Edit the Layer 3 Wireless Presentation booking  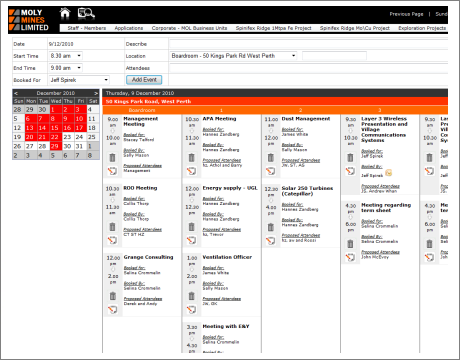click(350, 171)
